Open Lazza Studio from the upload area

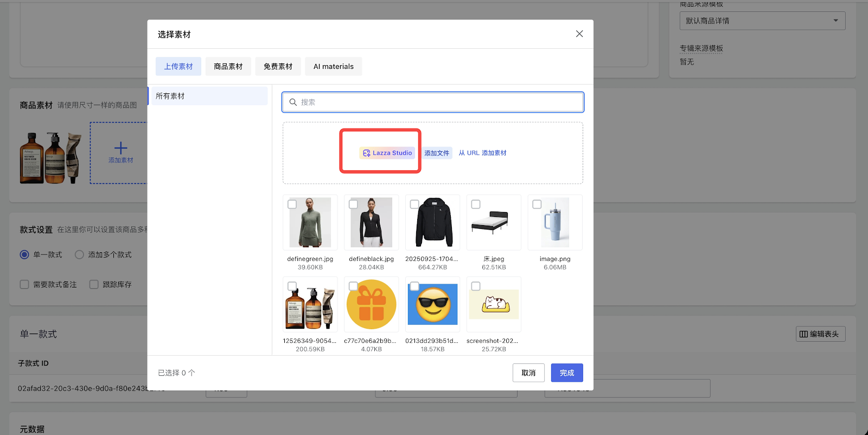(387, 153)
